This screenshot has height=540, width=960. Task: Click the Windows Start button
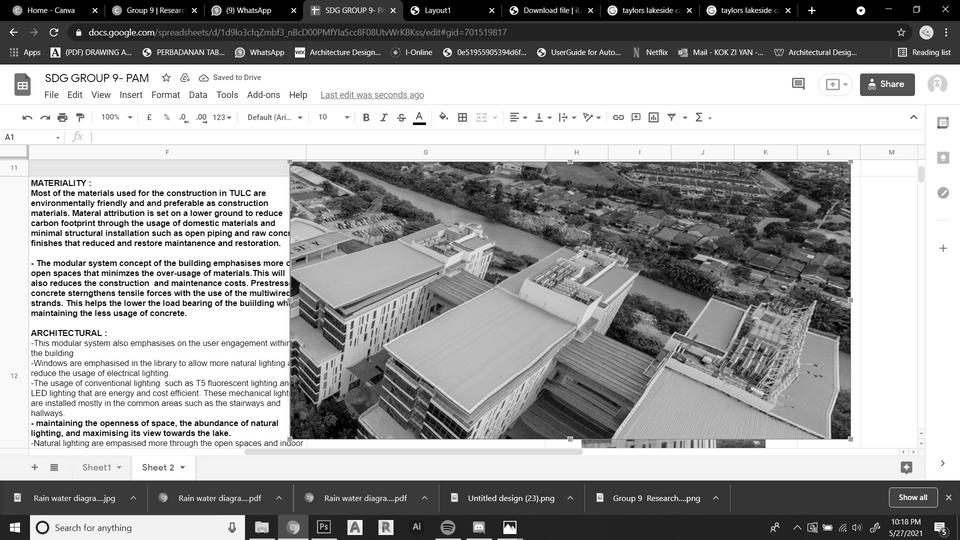[15, 527]
